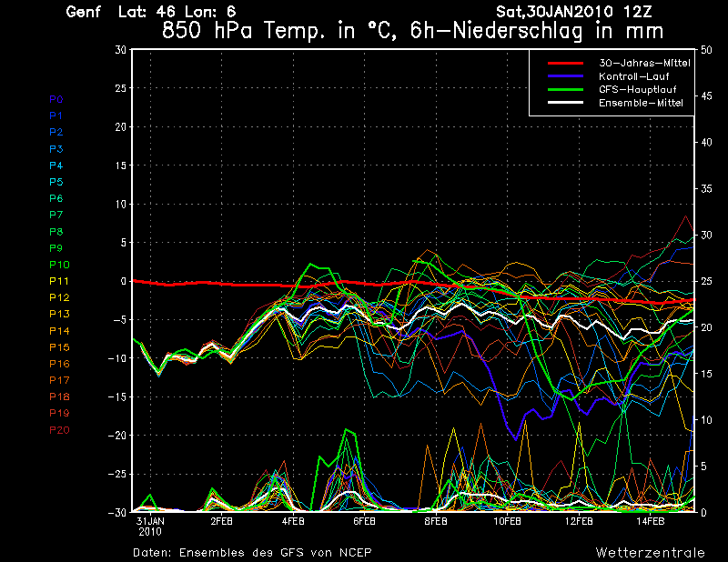Click the P5 ensemble label
The width and height of the screenshot is (728, 562).
point(56,182)
